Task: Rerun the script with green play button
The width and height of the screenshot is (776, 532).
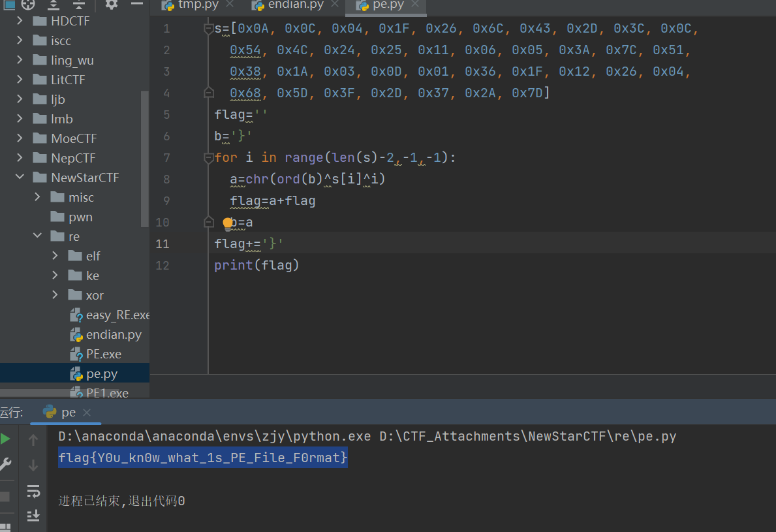Action: point(5,439)
